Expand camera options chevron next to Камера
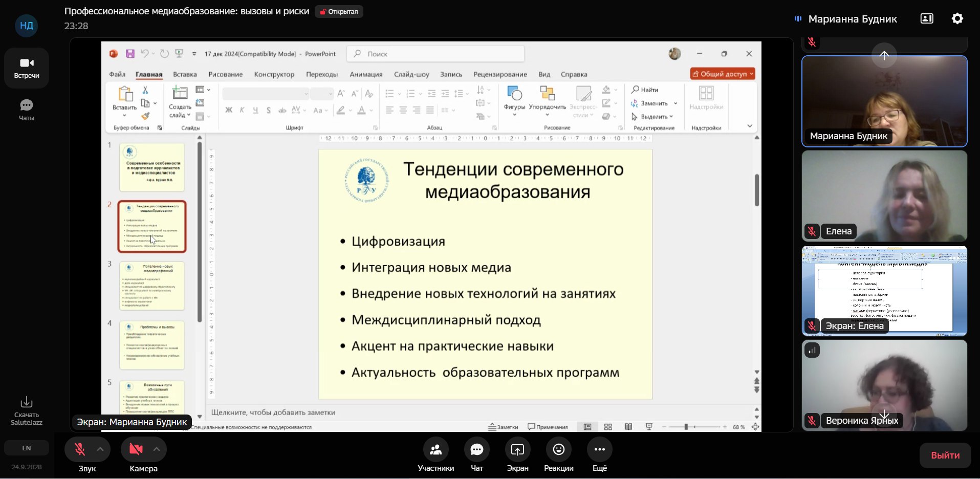The height and width of the screenshot is (479, 980). (157, 449)
